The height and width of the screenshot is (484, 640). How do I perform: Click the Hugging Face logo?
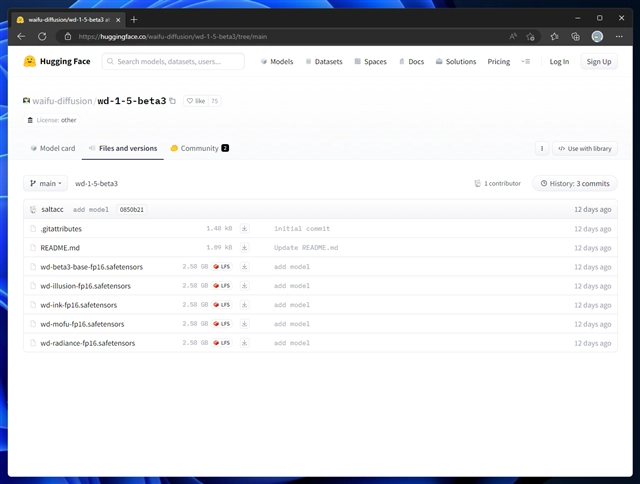click(57, 61)
